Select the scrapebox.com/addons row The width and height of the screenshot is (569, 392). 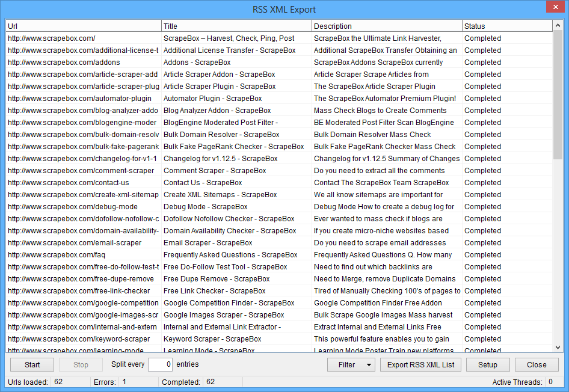[64, 63]
